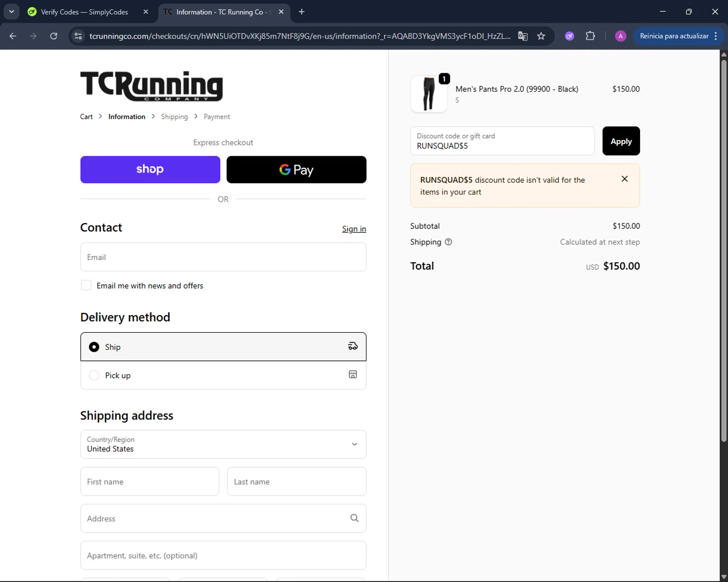
Task: Click the Information breadcrumb
Action: point(127,117)
